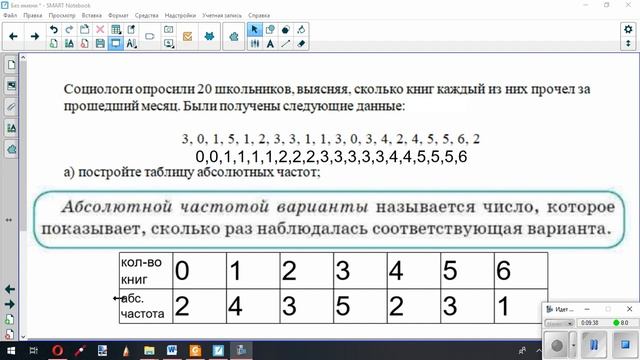Click the red X Delete icon

(100, 29)
